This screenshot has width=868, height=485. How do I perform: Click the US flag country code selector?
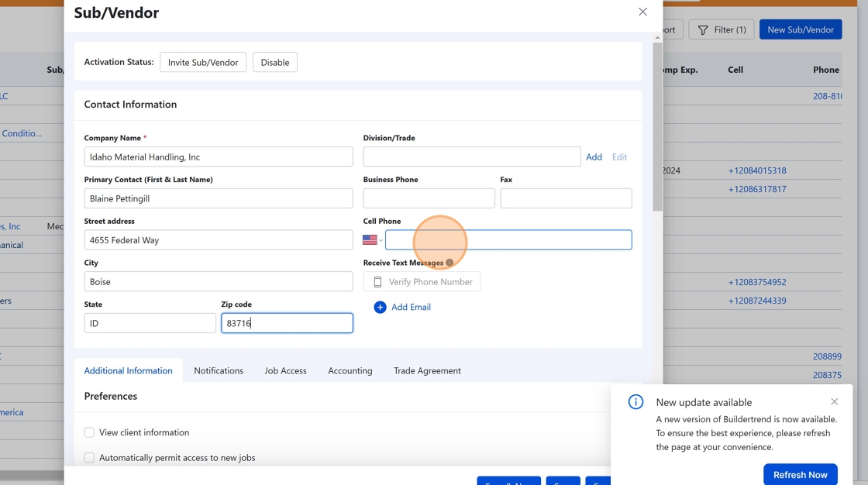(372, 240)
